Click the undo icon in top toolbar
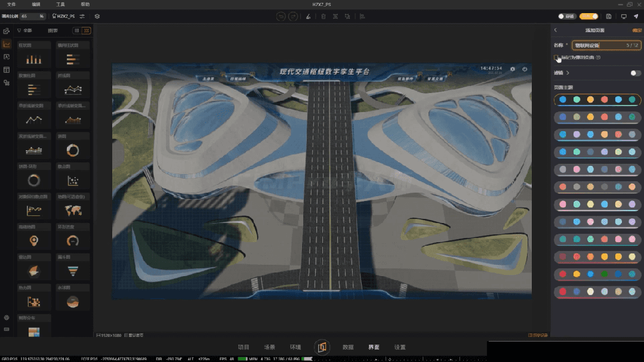The width and height of the screenshot is (644, 362). point(281,17)
